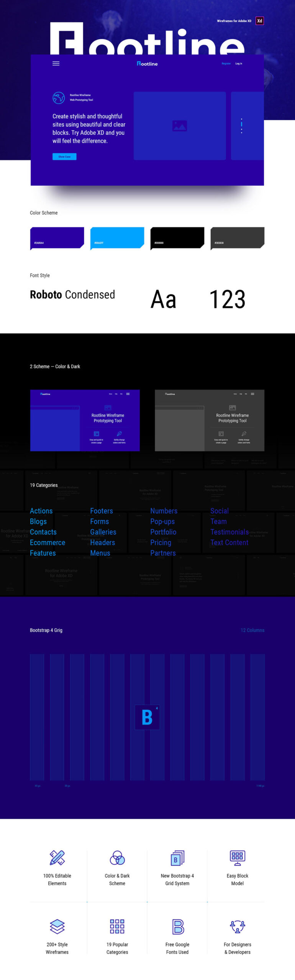Click the globe icon beside Rootline Wireframe
This screenshot has width=295, height=980.
pyautogui.click(x=59, y=97)
